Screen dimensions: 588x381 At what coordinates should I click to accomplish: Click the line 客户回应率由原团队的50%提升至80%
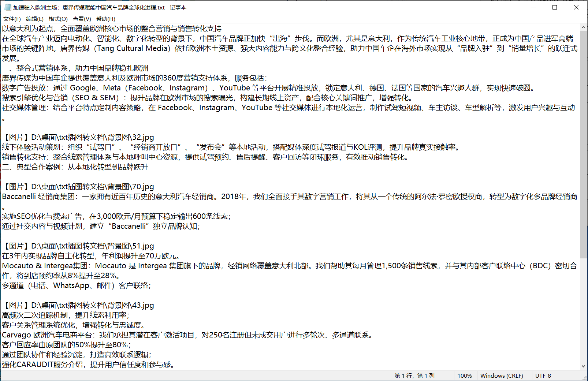[66, 345]
